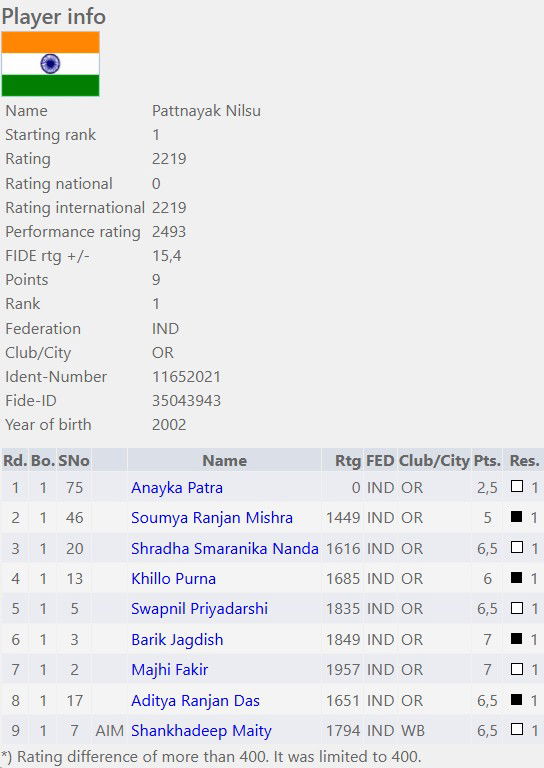This screenshot has width=544, height=768.
Task: Follow the Khillo Purna link
Action: click(x=173, y=578)
